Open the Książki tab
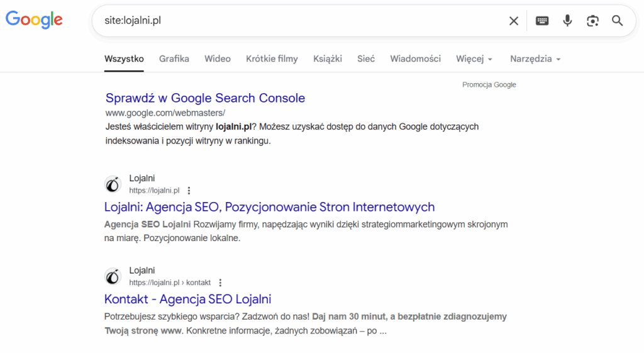Screen dimensions: 644x353 [x=328, y=59]
